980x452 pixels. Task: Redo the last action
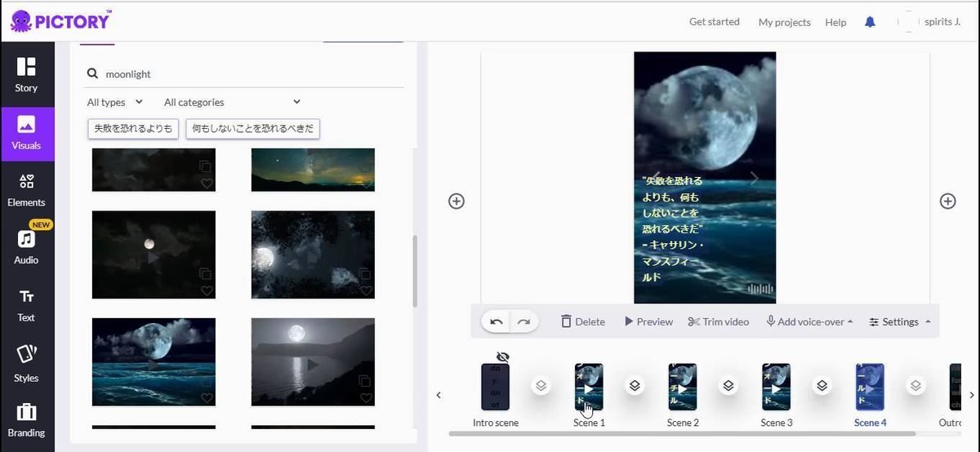point(523,321)
